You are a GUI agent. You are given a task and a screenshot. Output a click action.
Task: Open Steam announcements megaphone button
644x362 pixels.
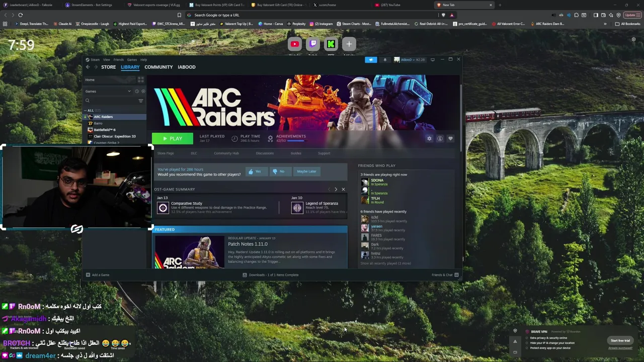pyautogui.click(x=371, y=60)
